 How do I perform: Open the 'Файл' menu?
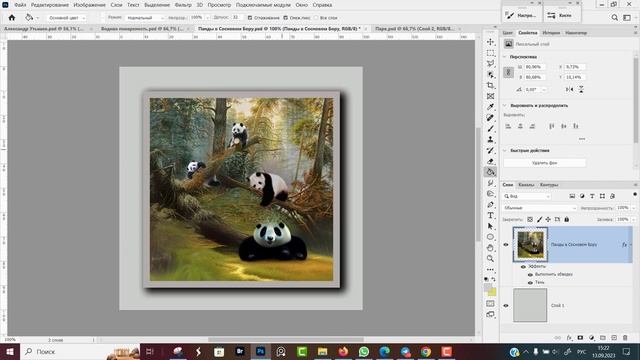pyautogui.click(x=20, y=5)
